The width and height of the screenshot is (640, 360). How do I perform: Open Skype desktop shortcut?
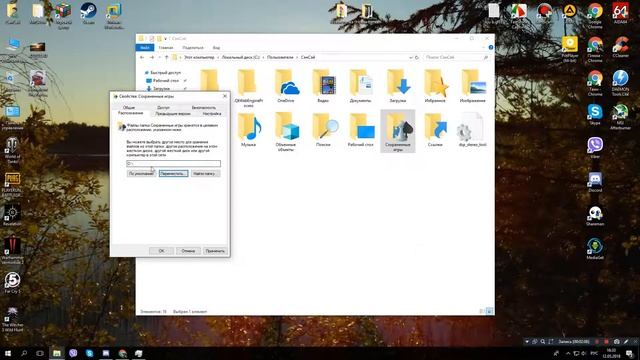point(595,114)
